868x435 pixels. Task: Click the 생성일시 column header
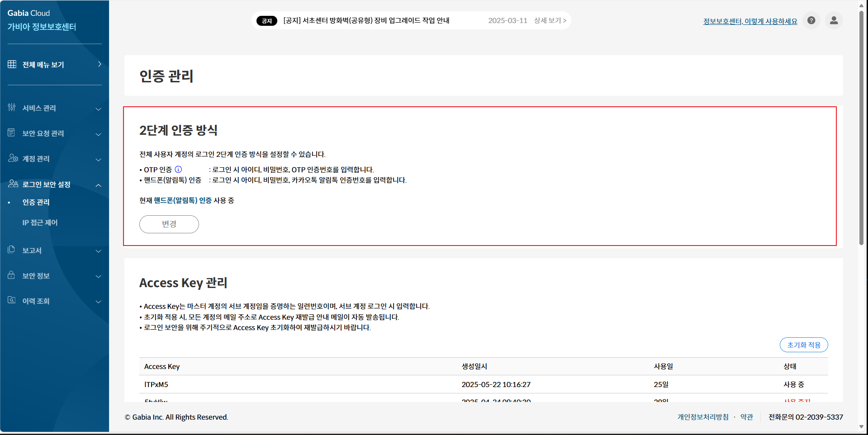[x=474, y=366]
